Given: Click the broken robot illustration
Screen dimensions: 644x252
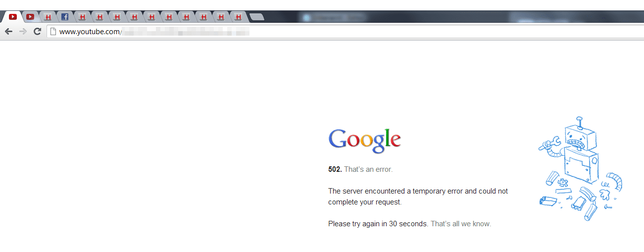Looking at the screenshot, I should (580, 168).
